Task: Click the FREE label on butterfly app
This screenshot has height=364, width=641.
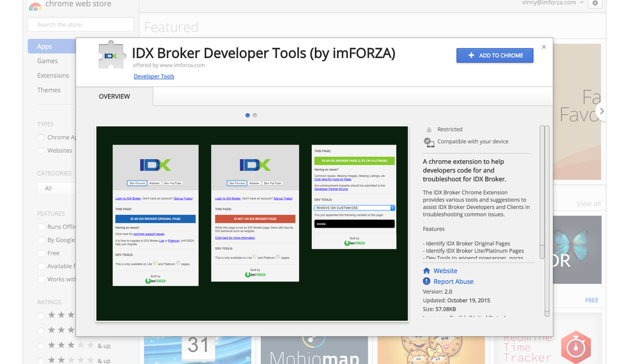Action: pos(592,300)
